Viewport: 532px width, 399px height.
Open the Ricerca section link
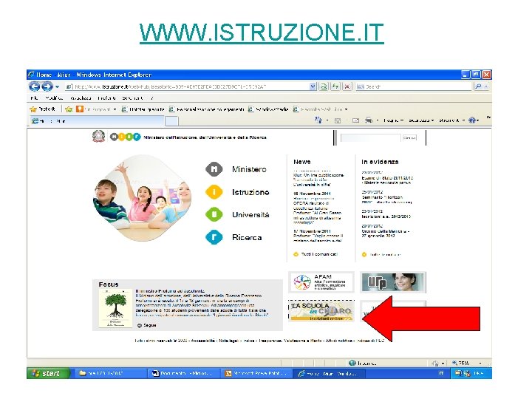[x=247, y=237]
